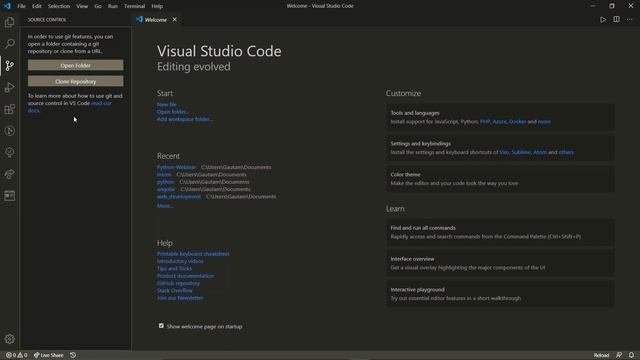Click the VS Code logo in title bar
The height and width of the screenshot is (360, 640).
pyautogui.click(x=7, y=6)
